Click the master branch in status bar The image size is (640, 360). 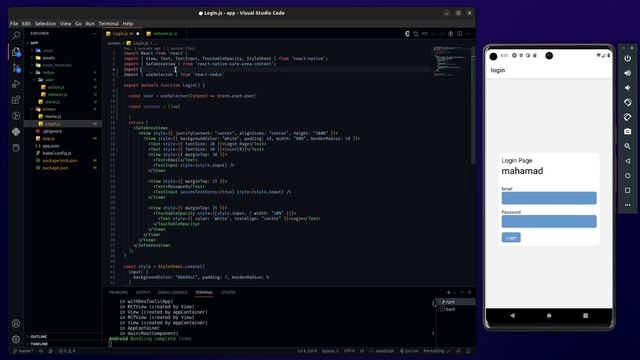click(23, 351)
